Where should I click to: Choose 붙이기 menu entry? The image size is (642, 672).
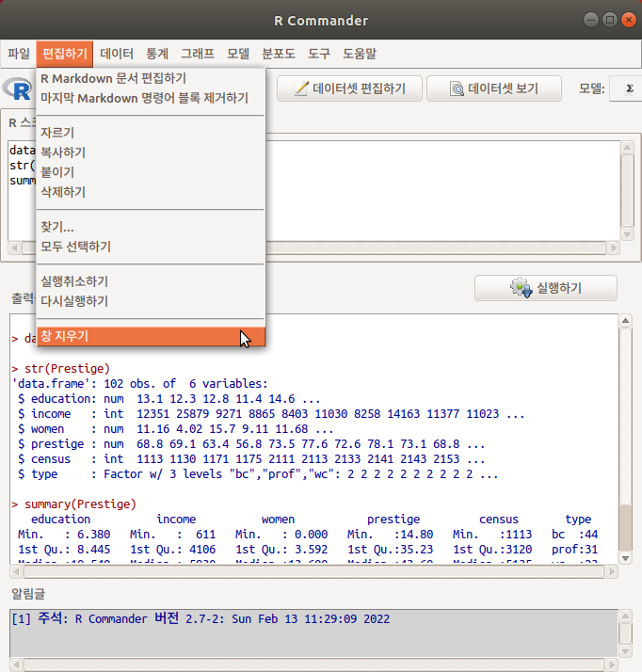[151, 172]
